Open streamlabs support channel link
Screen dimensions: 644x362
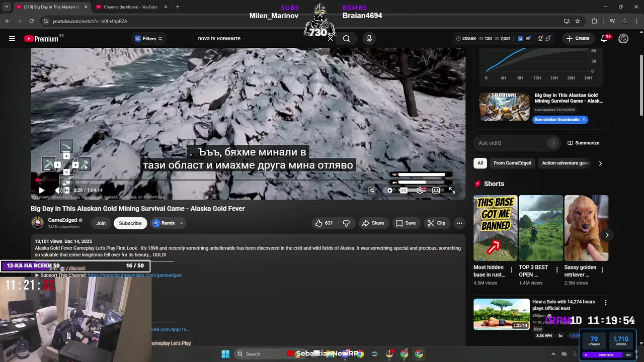[134, 276]
